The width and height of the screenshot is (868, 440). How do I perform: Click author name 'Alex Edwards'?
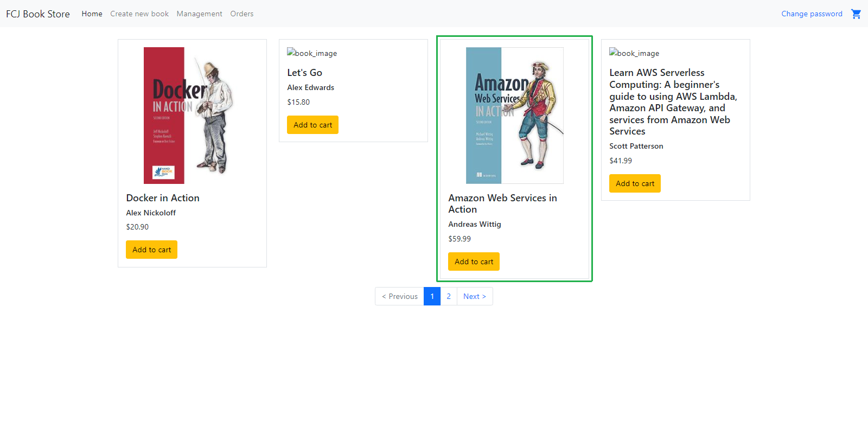(310, 87)
